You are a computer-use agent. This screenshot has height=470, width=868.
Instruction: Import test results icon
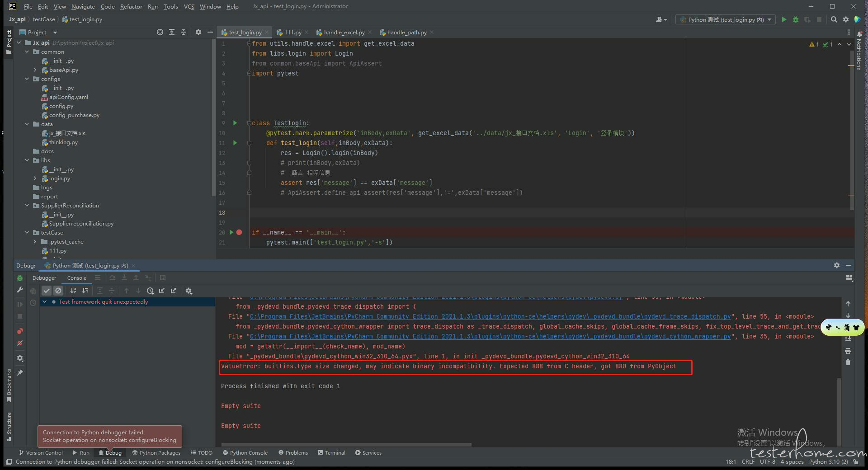tap(162, 291)
